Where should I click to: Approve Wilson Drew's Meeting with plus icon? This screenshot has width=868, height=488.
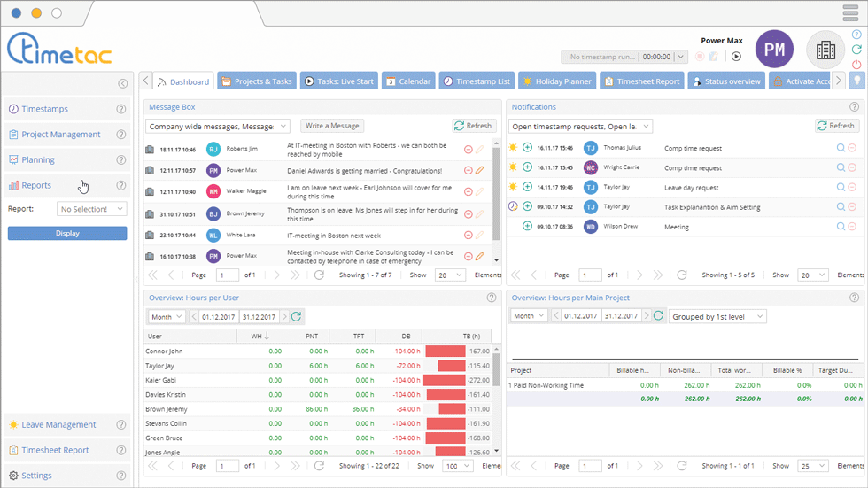(x=527, y=226)
